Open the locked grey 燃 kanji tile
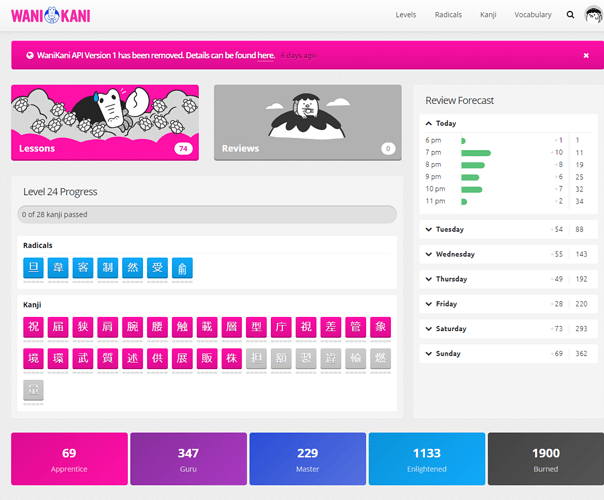 click(381, 359)
